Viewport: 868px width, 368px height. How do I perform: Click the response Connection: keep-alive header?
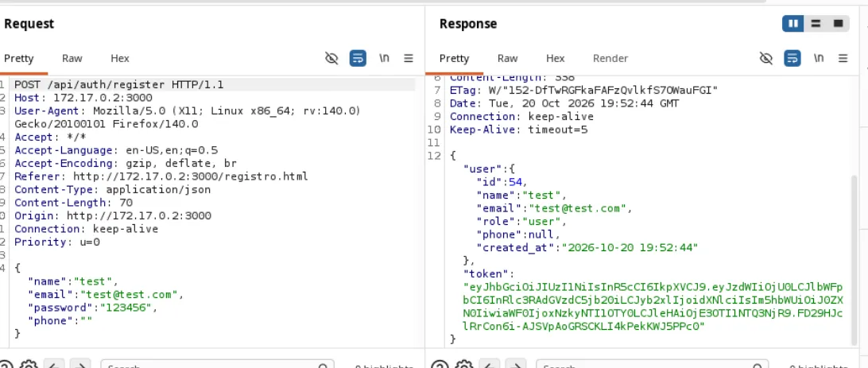[x=521, y=117]
